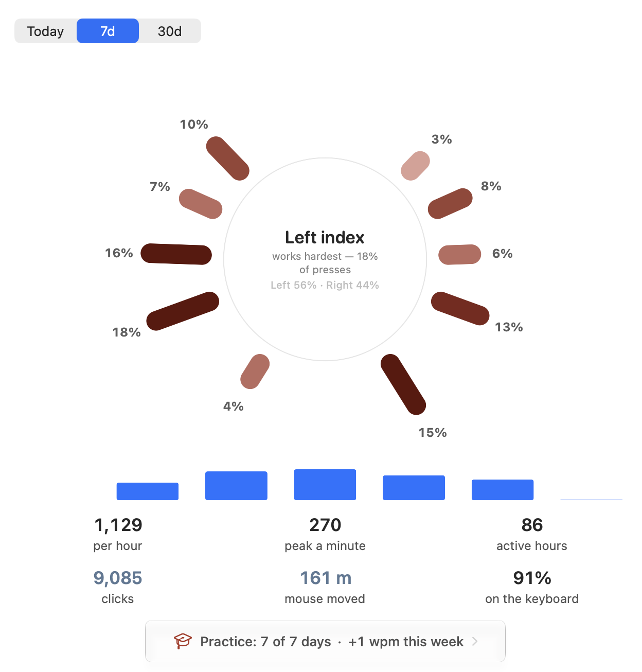Click the 161 m mouse moved statistic

(x=325, y=587)
